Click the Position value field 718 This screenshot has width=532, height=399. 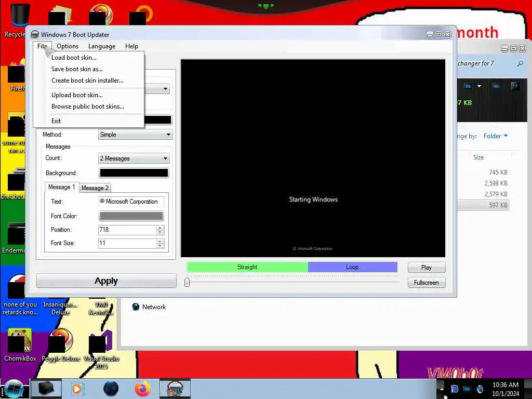[127, 230]
